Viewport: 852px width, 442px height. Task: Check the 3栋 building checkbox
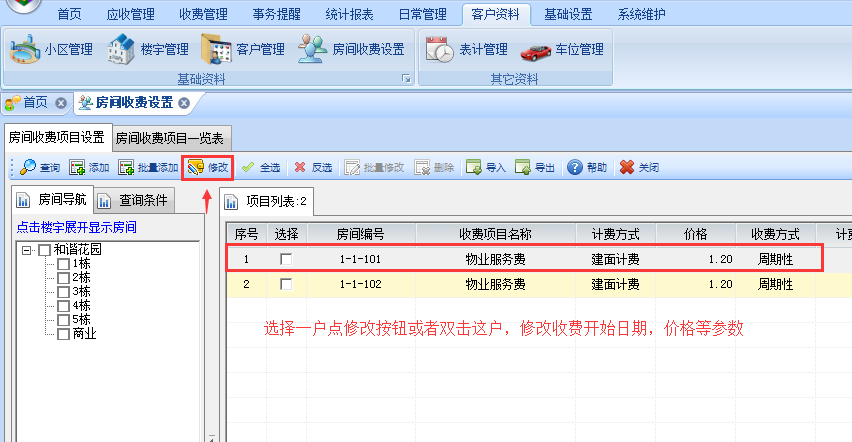[63, 292]
